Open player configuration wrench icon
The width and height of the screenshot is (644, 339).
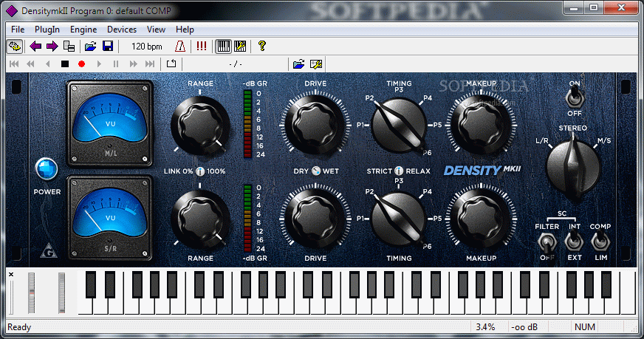(x=316, y=64)
